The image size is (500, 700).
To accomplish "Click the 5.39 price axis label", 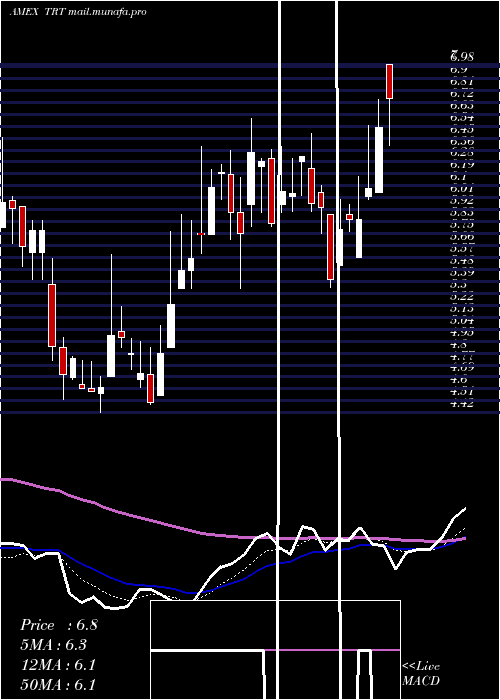I will (462, 272).
